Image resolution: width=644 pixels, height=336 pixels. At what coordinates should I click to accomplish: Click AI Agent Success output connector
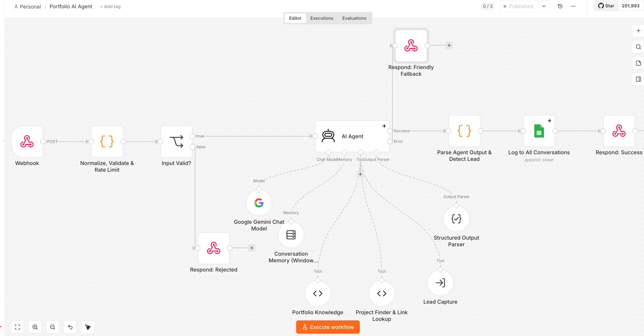[390, 131]
